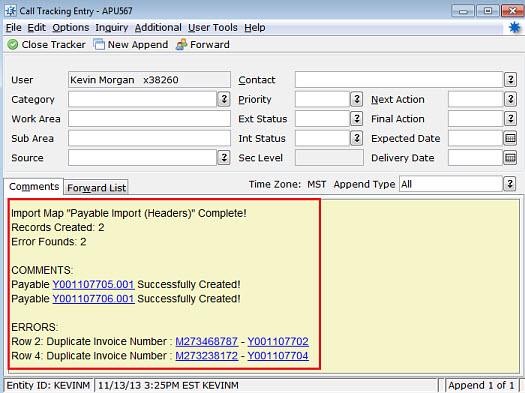
Task: Open Next Action lookup button
Action: pos(510,99)
